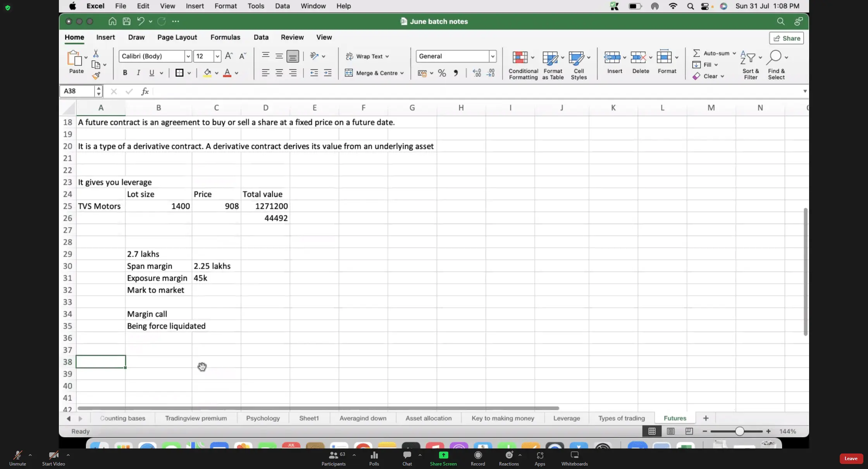Image resolution: width=868 pixels, height=469 pixels.
Task: Click the Share button
Action: (x=787, y=38)
